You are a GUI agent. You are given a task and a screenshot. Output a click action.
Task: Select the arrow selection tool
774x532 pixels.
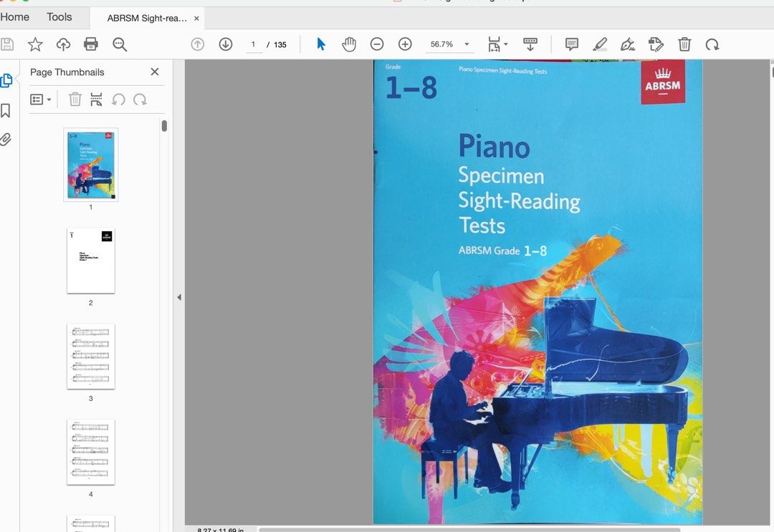point(320,44)
